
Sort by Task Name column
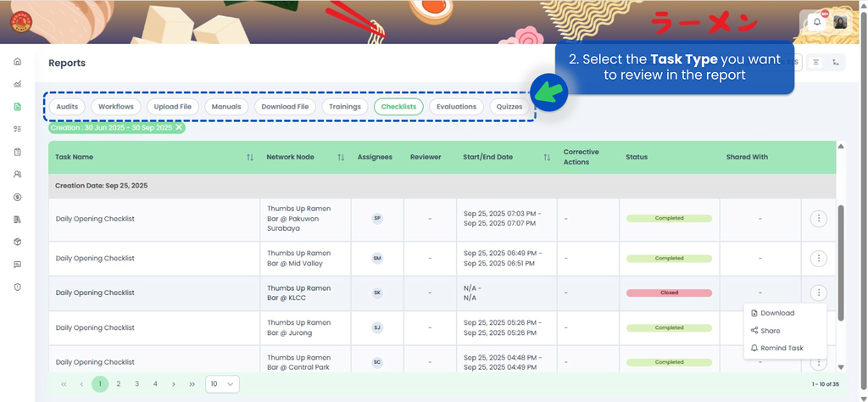(250, 158)
